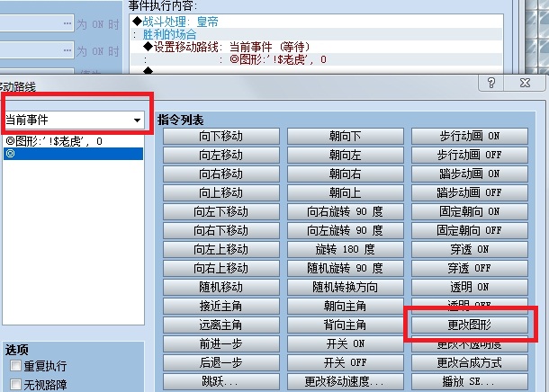Viewport: 549px width, 392px height.
Task: Check the 重复执行 option
Action: tap(15, 366)
